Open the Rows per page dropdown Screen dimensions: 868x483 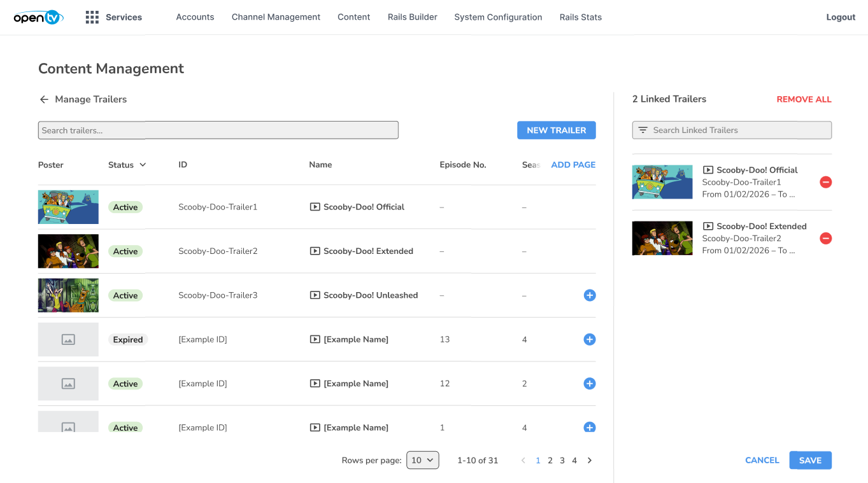[423, 460]
